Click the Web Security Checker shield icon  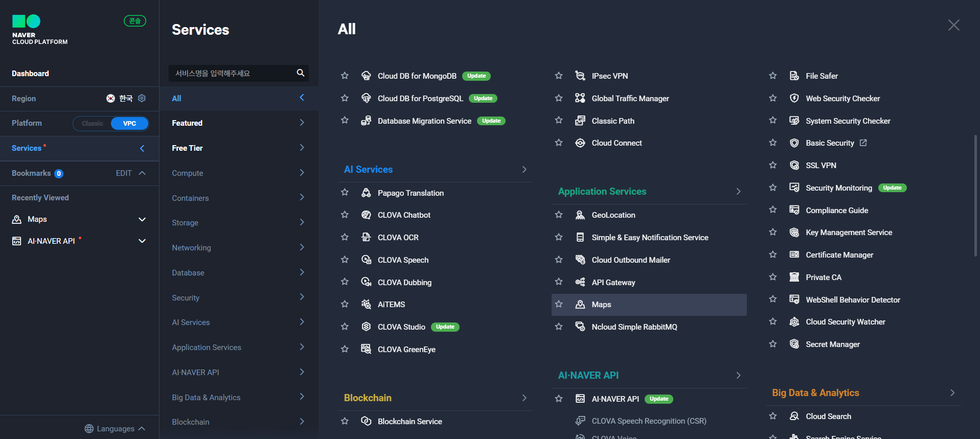[794, 98]
